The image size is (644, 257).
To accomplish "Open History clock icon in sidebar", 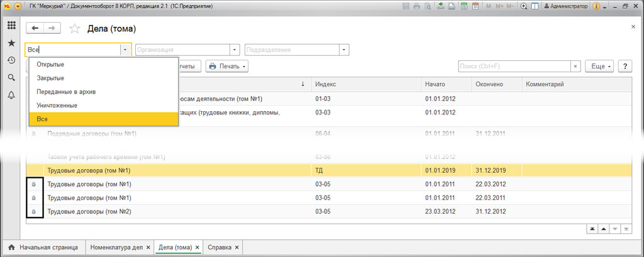I will pos(11,60).
